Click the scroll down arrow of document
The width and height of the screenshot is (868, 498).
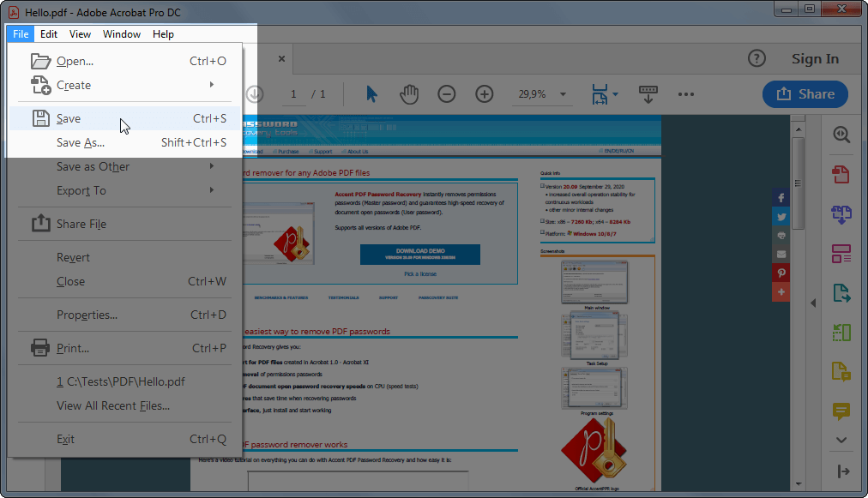pos(799,484)
